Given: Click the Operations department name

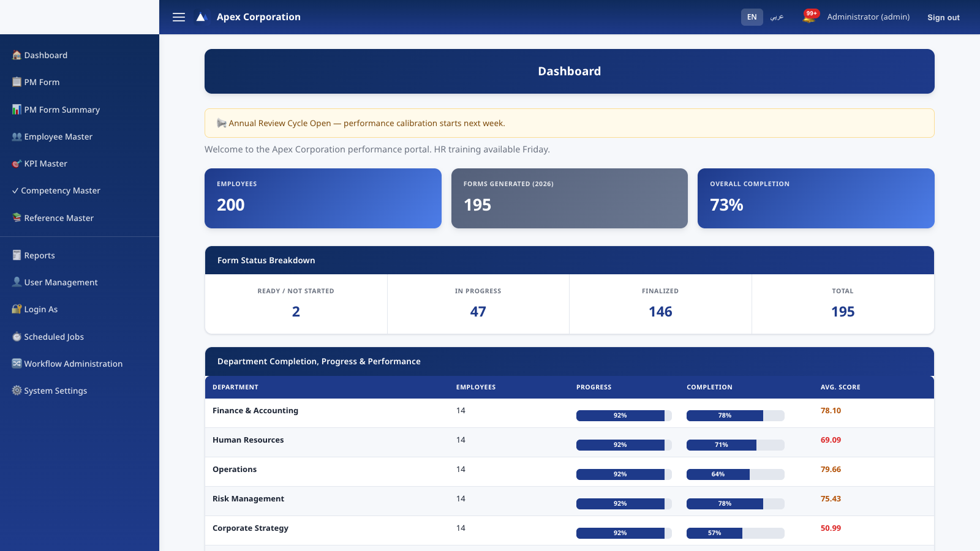Looking at the screenshot, I should pos(235,470).
